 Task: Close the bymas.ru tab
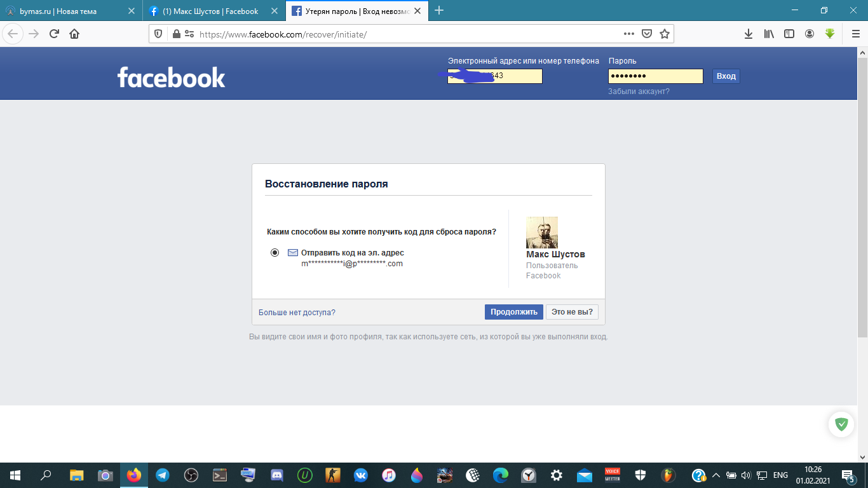coord(131,11)
